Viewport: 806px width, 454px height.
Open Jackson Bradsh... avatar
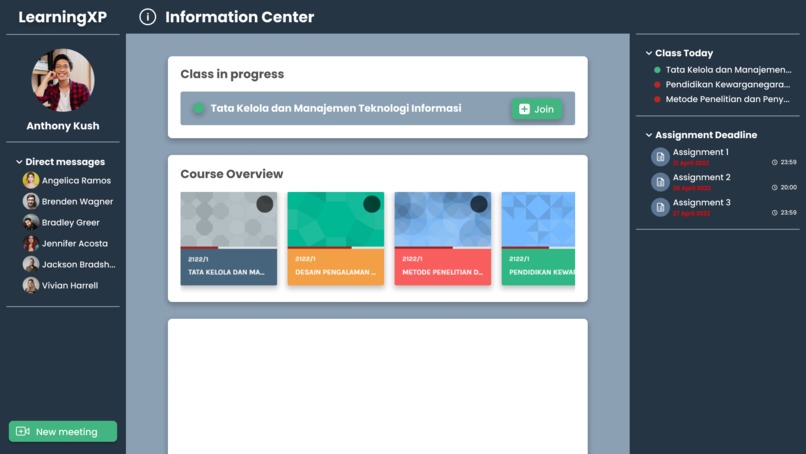pyautogui.click(x=31, y=264)
